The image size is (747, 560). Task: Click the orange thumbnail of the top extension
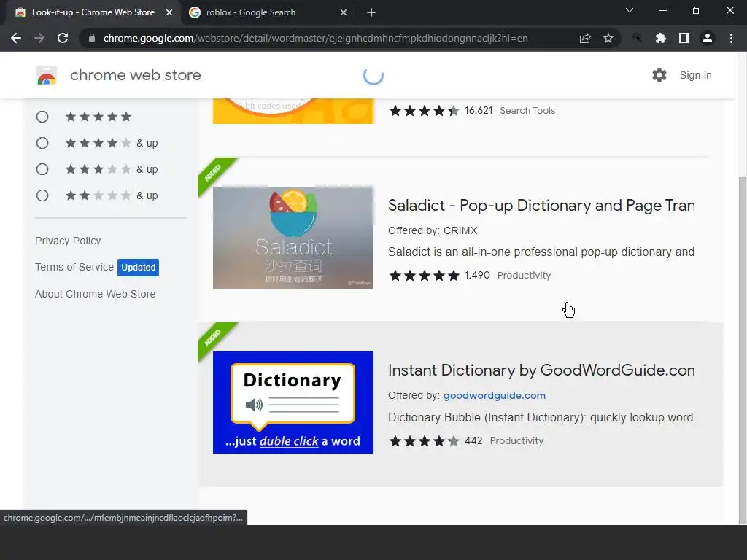click(x=293, y=111)
